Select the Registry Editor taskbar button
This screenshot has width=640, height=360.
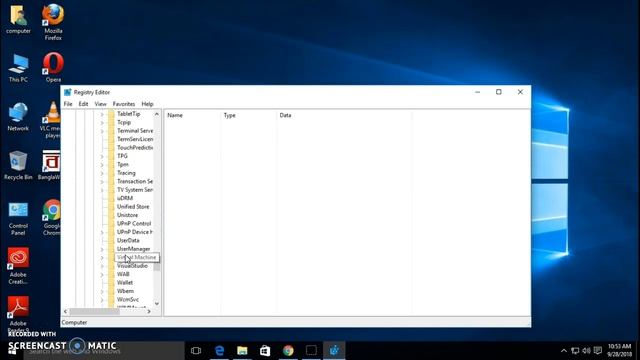[x=334, y=351]
